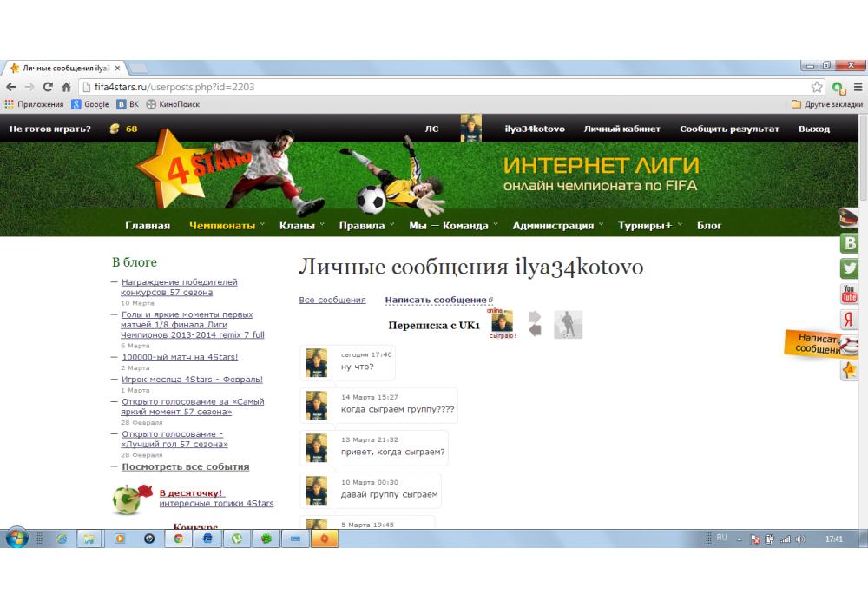Screen dimensions: 868x608
Task: Go to Главная page
Action: pyautogui.click(x=148, y=225)
